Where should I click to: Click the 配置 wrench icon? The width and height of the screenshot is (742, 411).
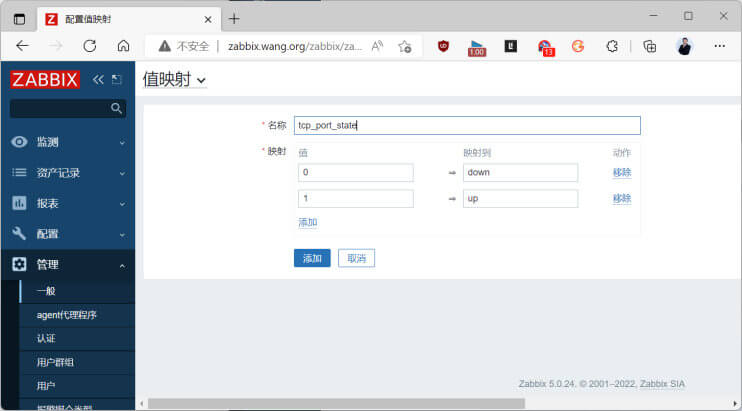(19, 234)
